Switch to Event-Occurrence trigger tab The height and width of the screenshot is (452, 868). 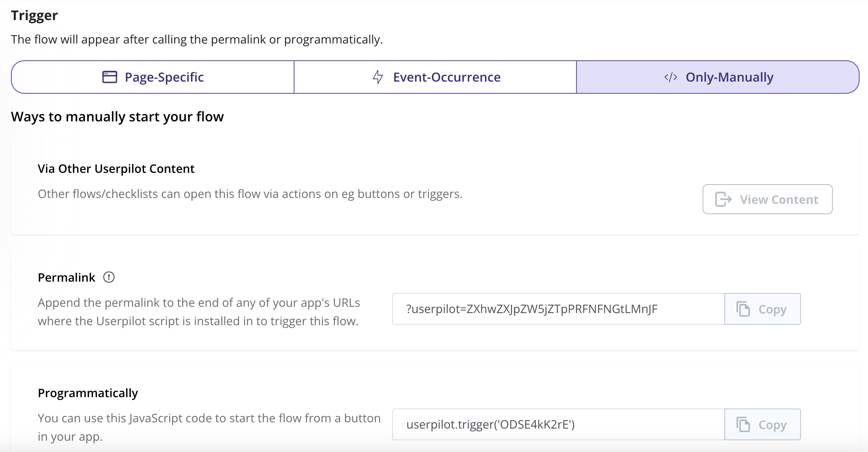pos(435,77)
